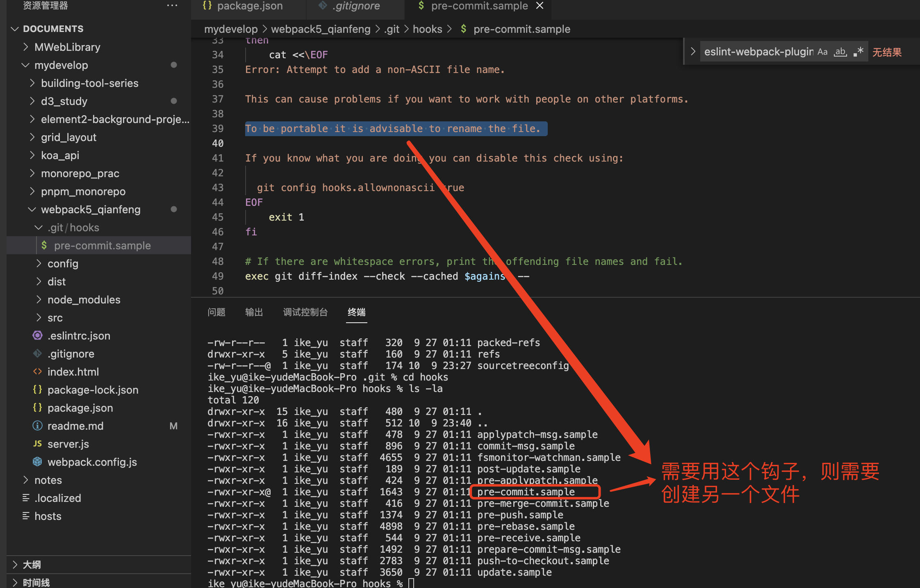Viewport: 920px width, 588px height.
Task: Expand the replace toggle in find widget
Action: tap(693, 52)
